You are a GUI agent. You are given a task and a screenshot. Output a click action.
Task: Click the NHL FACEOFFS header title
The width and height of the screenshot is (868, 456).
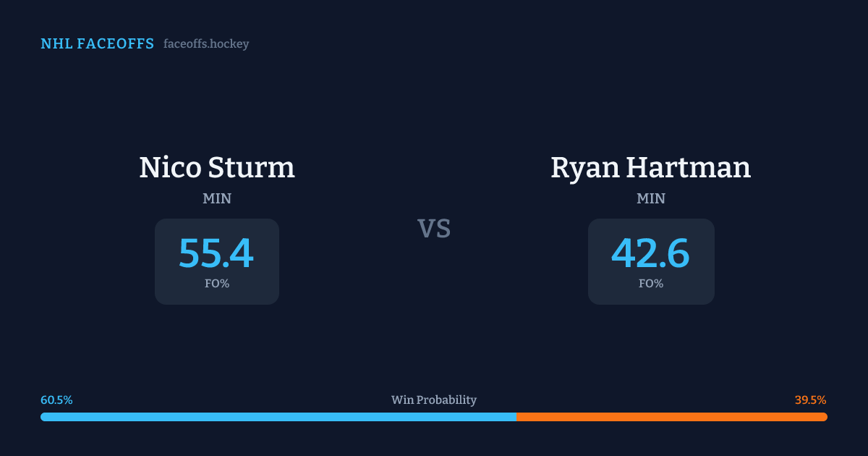click(x=97, y=44)
